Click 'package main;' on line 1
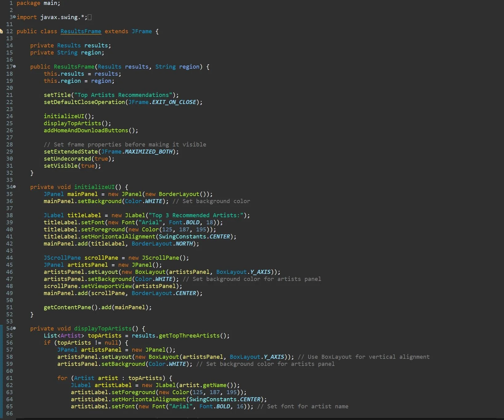 tap(38, 3)
